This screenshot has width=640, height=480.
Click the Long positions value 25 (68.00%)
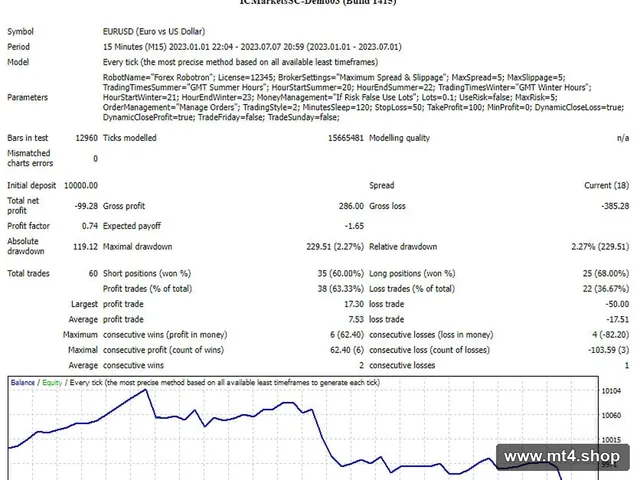coord(606,273)
